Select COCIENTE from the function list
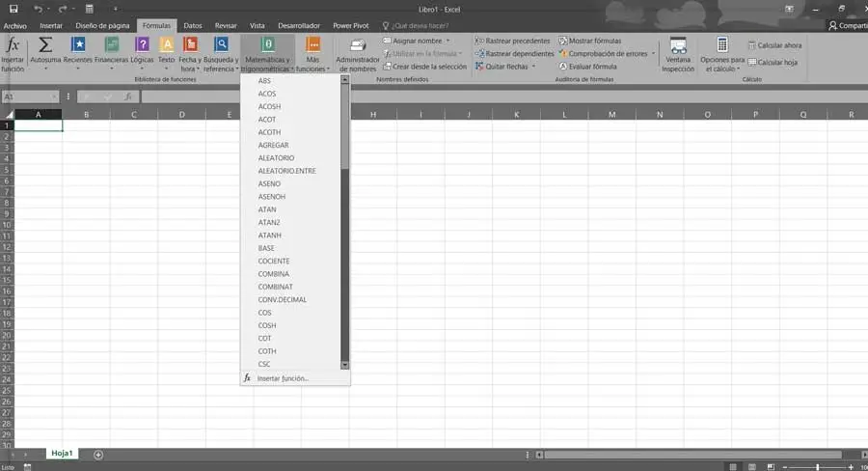 [x=291, y=261]
